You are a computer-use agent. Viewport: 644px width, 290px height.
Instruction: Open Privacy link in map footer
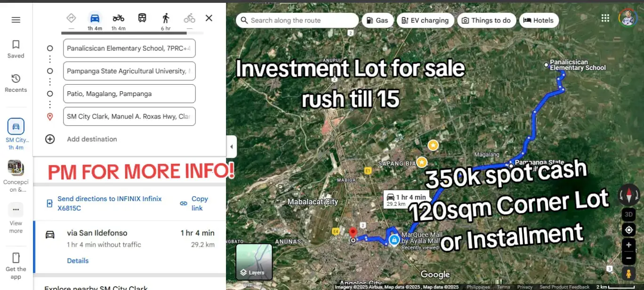525,287
